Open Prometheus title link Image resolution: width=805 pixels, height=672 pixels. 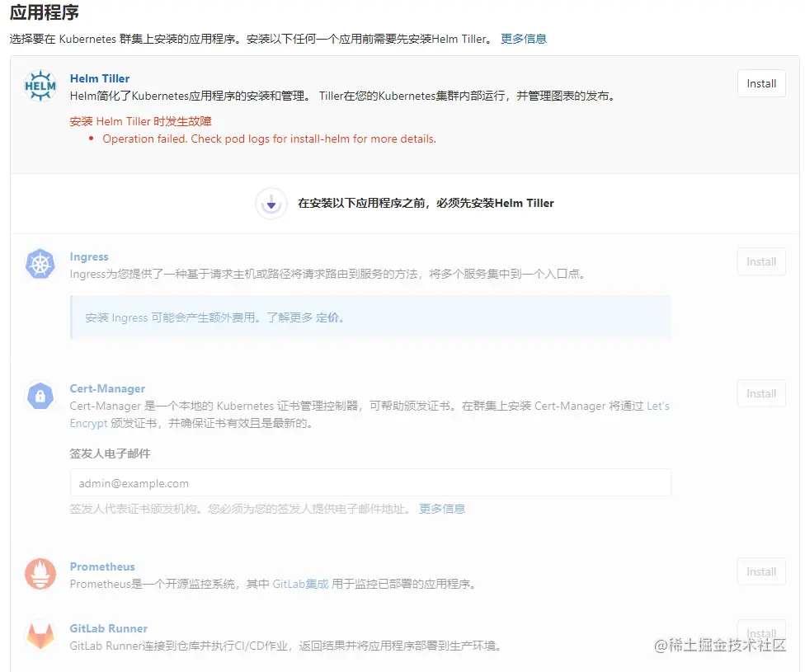pyautogui.click(x=102, y=566)
